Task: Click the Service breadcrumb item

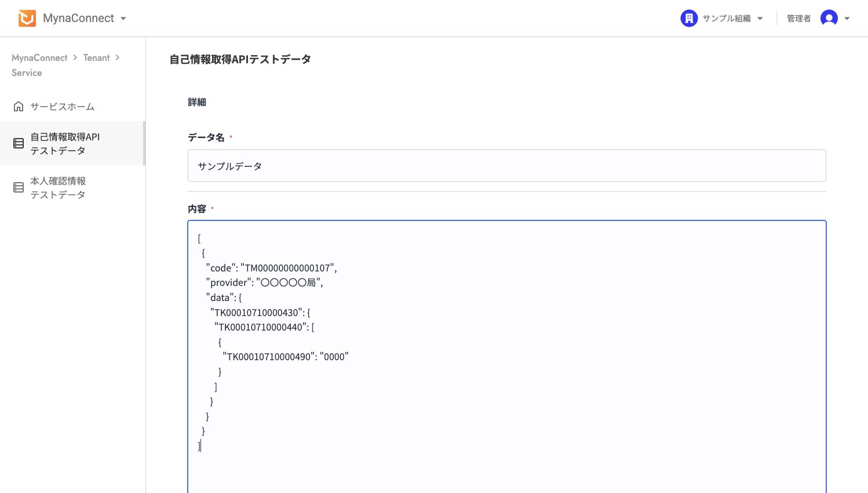Action: (x=27, y=73)
